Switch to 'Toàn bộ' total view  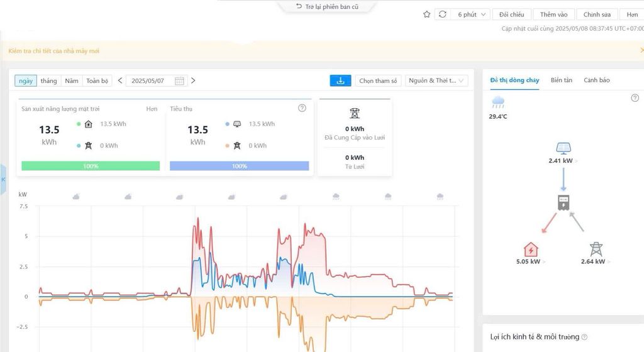coord(97,81)
